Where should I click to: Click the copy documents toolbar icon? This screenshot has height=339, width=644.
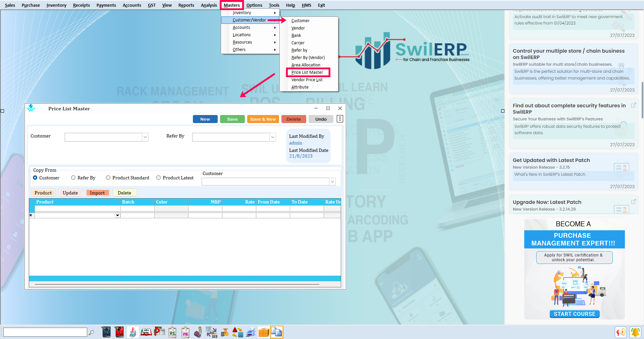(x=277, y=332)
